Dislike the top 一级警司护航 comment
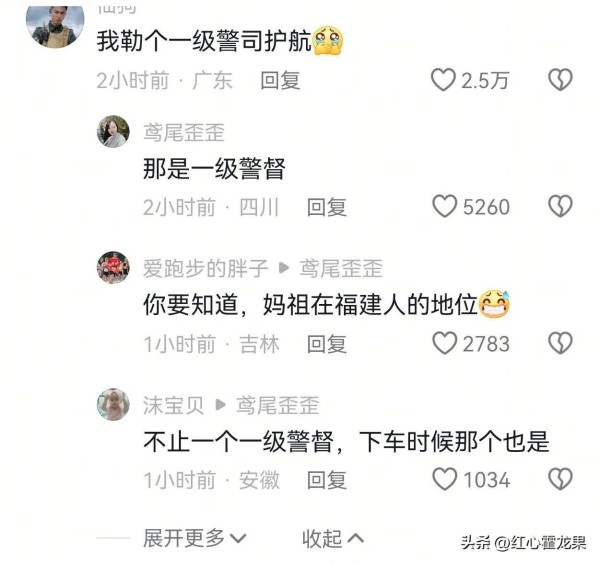Image resolution: width=600 pixels, height=564 pixels. click(560, 80)
